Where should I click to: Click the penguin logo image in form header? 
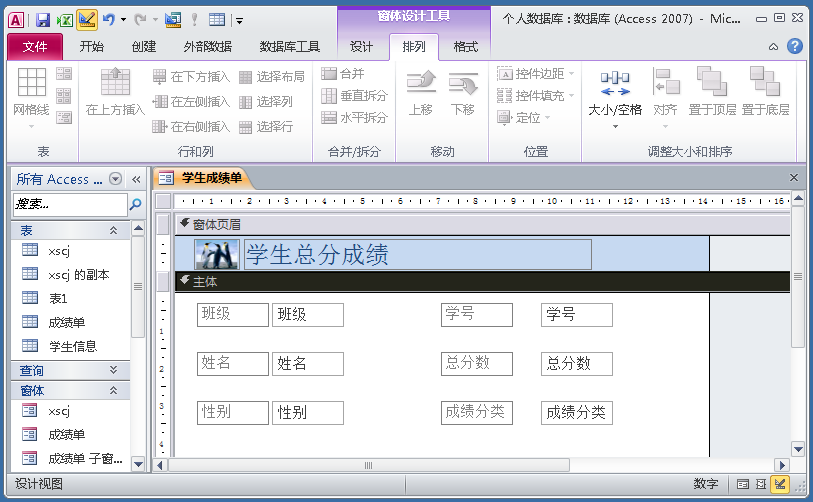click(x=217, y=255)
